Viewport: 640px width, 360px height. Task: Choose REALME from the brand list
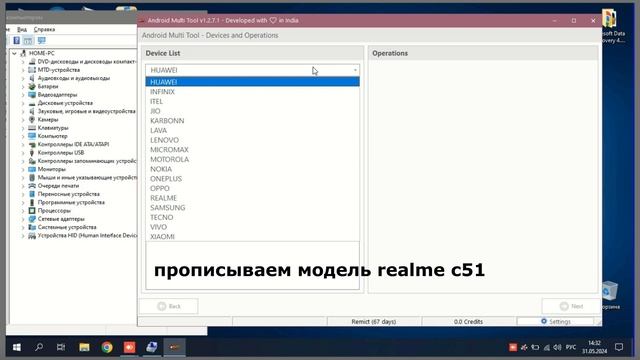click(252, 198)
